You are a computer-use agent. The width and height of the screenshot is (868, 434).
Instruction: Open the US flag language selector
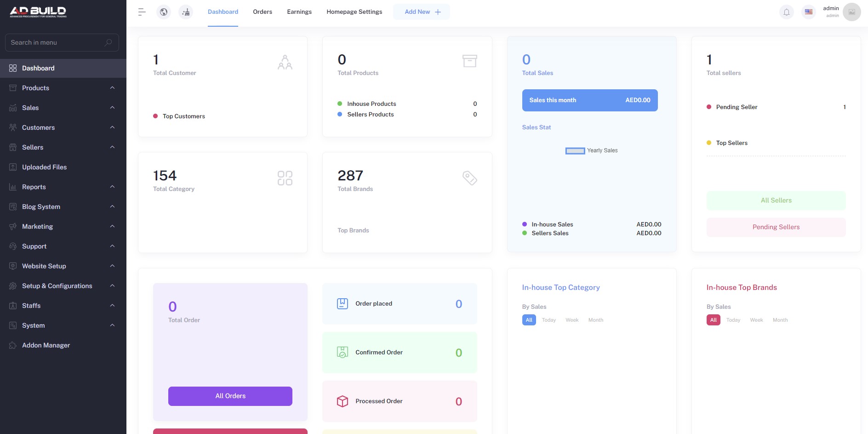(809, 12)
